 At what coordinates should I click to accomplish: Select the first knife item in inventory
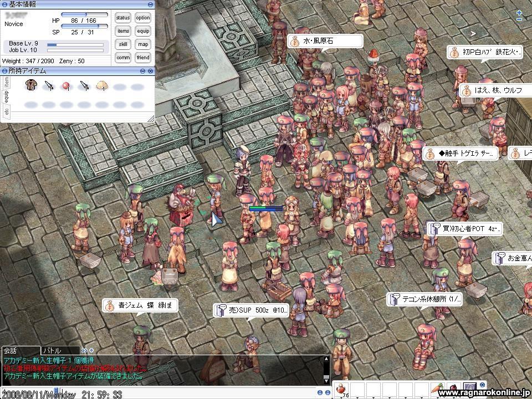tap(49, 85)
